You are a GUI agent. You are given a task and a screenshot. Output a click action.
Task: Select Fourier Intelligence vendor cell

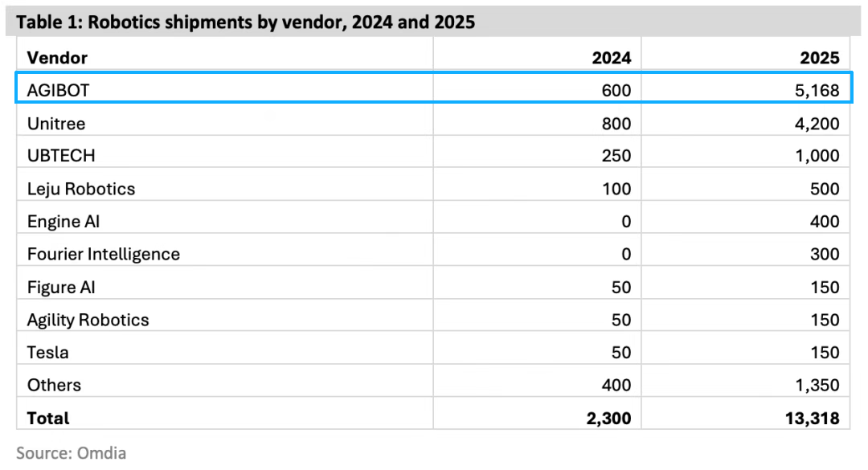tap(104, 255)
